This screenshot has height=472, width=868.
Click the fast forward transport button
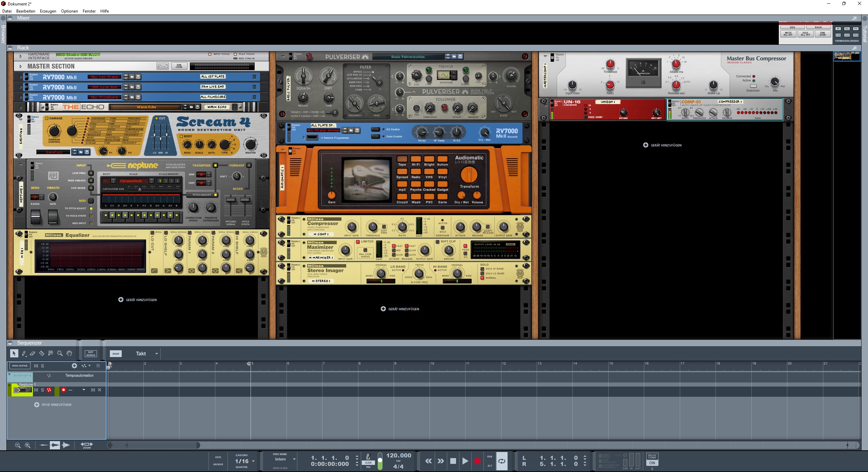click(440, 461)
